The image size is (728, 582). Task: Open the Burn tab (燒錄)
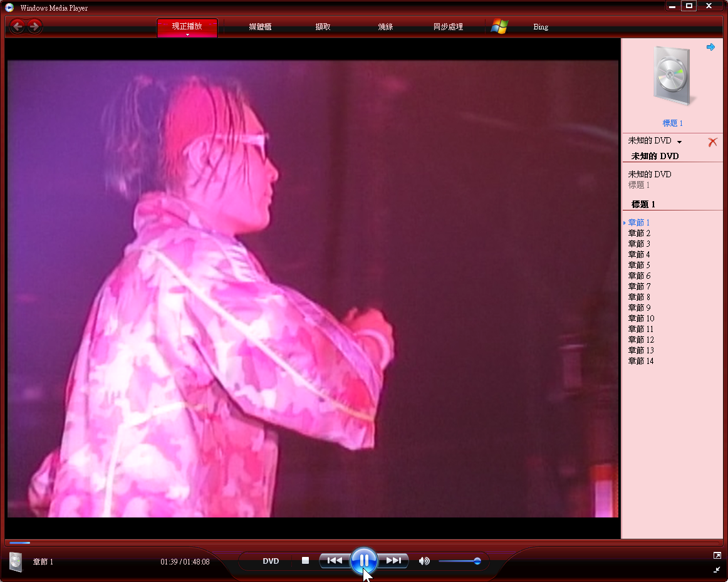(x=385, y=27)
